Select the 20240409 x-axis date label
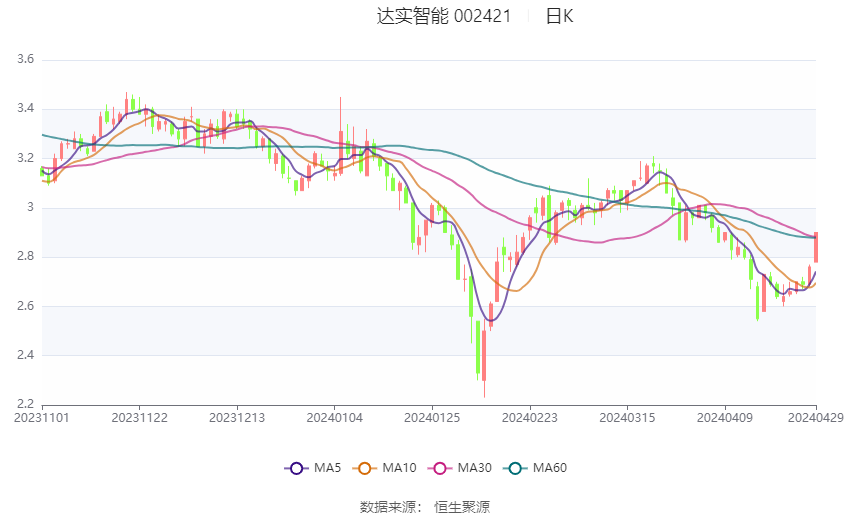The width and height of the screenshot is (850, 517). [x=725, y=418]
